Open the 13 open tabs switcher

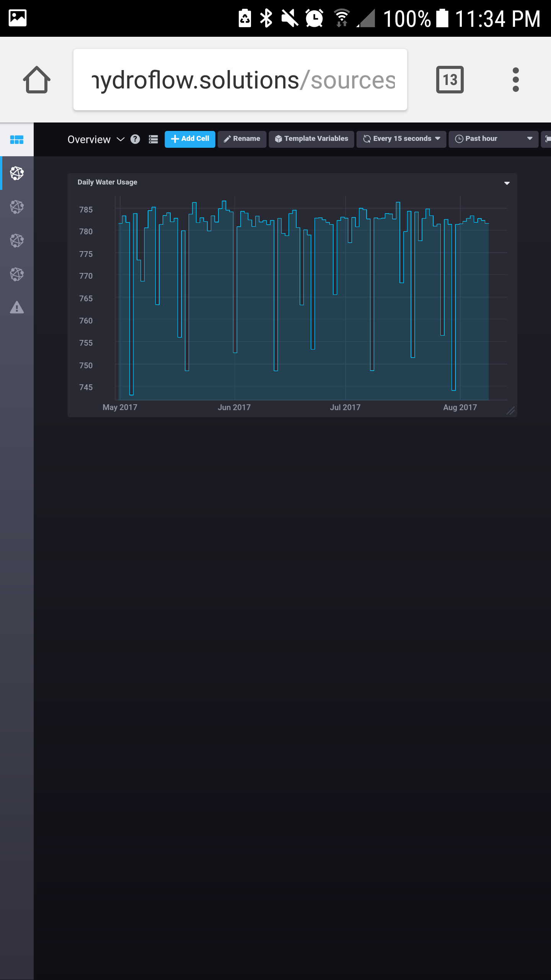[450, 80]
